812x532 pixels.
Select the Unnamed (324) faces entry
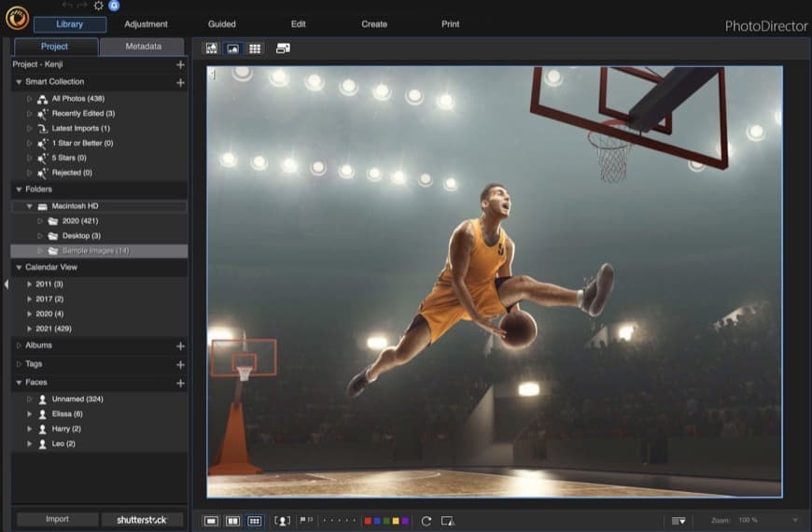tap(77, 399)
